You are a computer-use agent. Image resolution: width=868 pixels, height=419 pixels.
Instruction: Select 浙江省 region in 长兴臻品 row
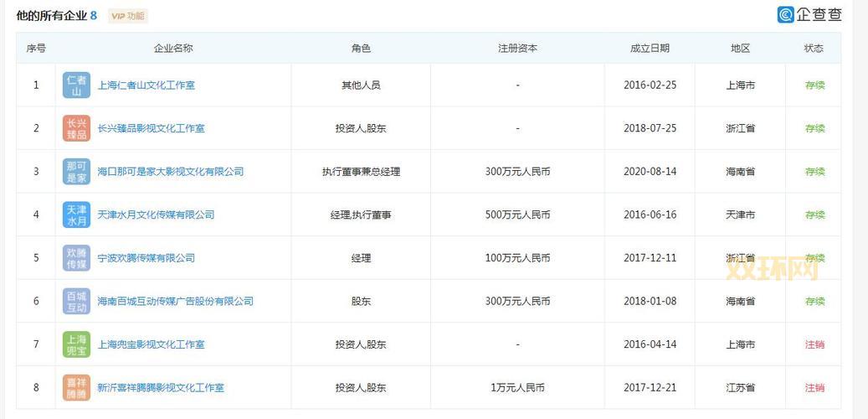pyautogui.click(x=740, y=128)
